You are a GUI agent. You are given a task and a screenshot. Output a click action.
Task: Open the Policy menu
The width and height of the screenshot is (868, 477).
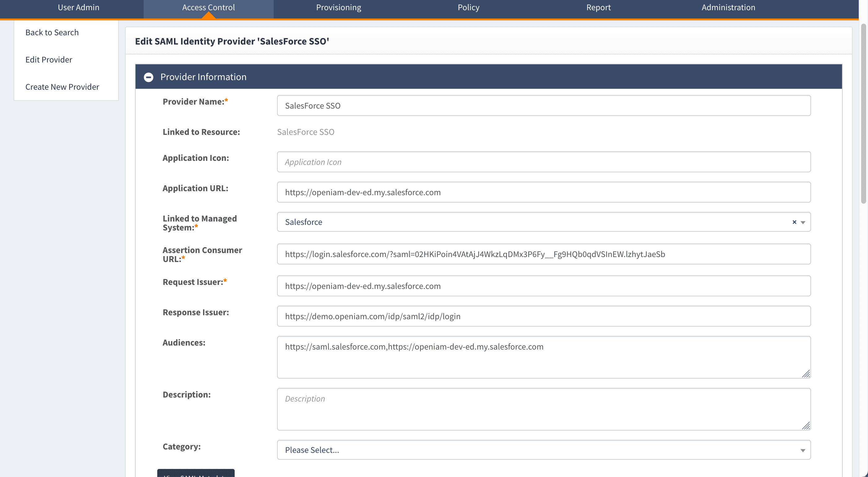point(468,7)
